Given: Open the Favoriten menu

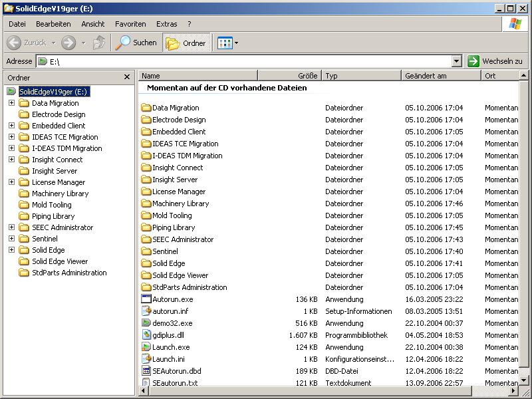Looking at the screenshot, I should (130, 24).
